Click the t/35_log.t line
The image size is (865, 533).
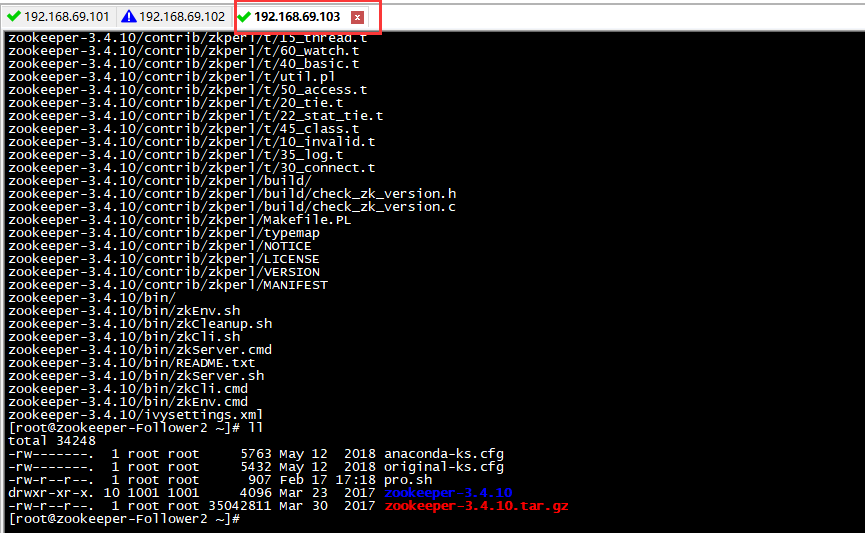click(x=176, y=155)
